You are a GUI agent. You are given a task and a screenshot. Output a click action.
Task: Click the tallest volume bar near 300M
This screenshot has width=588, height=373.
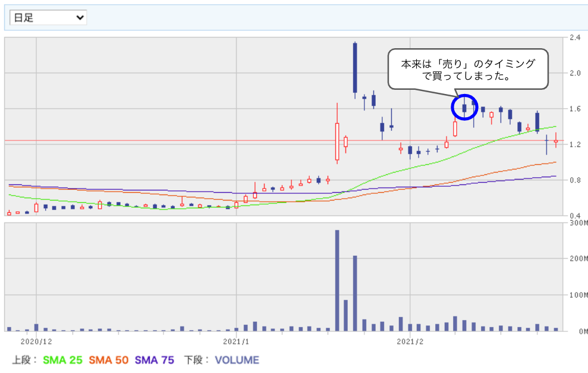pyautogui.click(x=337, y=280)
